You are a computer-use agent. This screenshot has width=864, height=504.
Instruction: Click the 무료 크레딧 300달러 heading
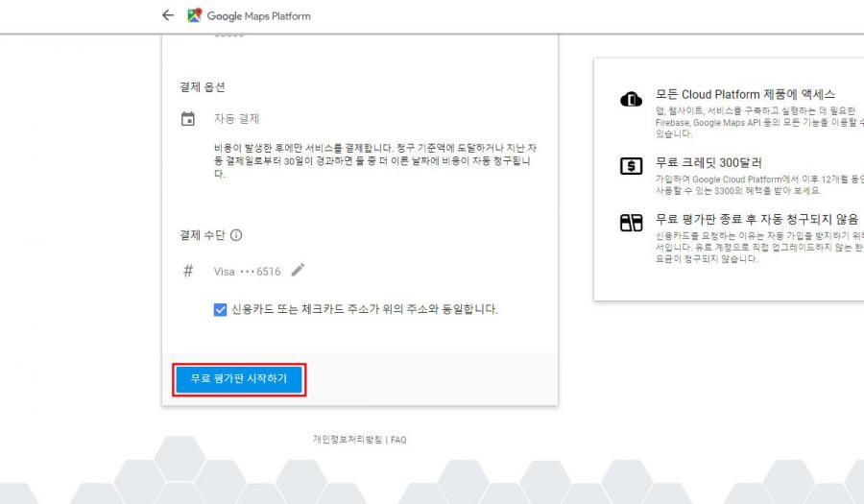tap(708, 162)
